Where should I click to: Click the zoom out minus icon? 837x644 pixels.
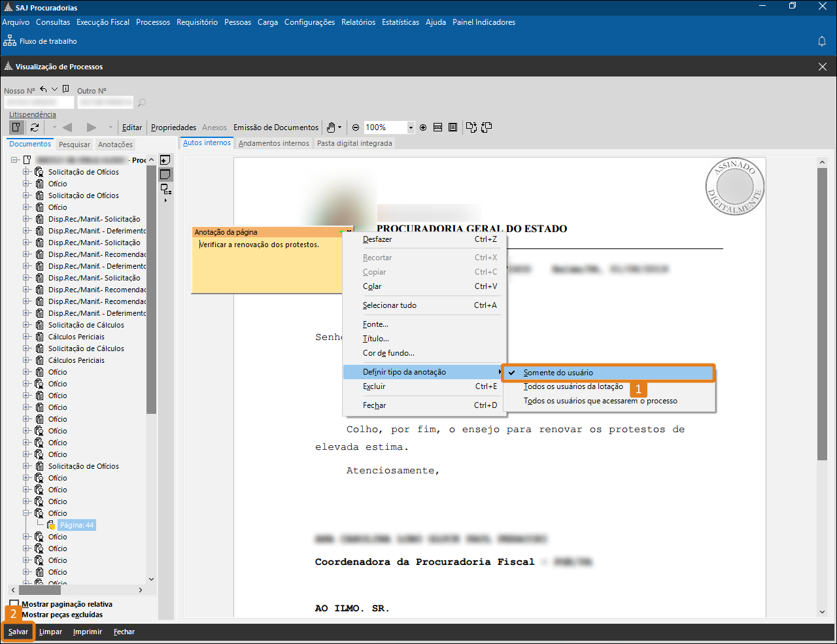tap(356, 127)
